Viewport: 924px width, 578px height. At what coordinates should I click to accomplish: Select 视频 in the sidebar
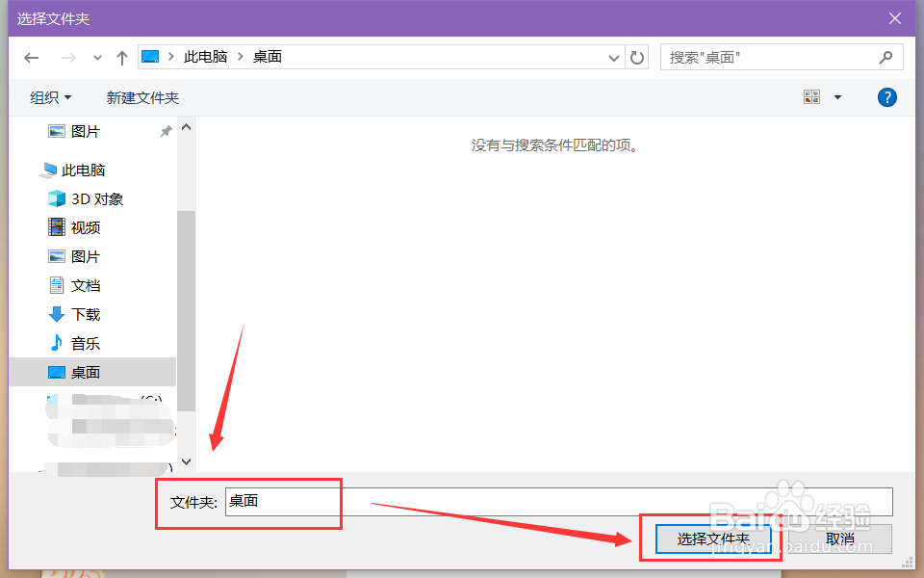[84, 227]
